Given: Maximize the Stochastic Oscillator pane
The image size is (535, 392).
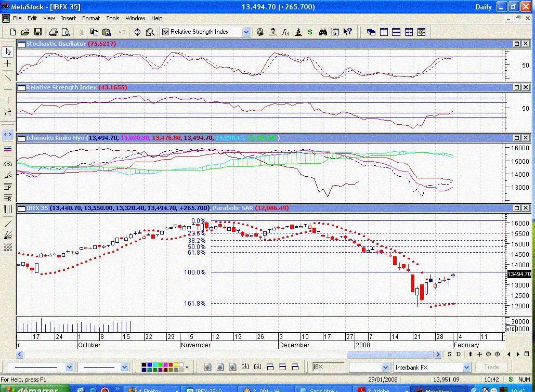Looking at the screenshot, I should pos(517,44).
